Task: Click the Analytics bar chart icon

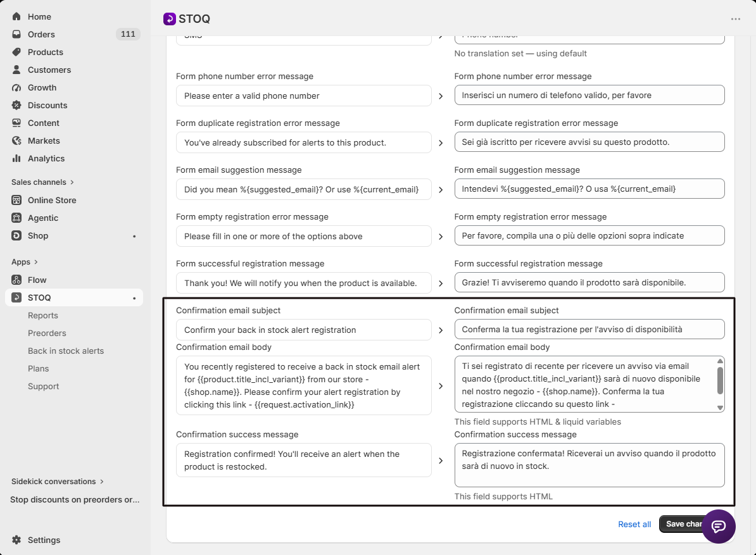Action: pyautogui.click(x=16, y=158)
